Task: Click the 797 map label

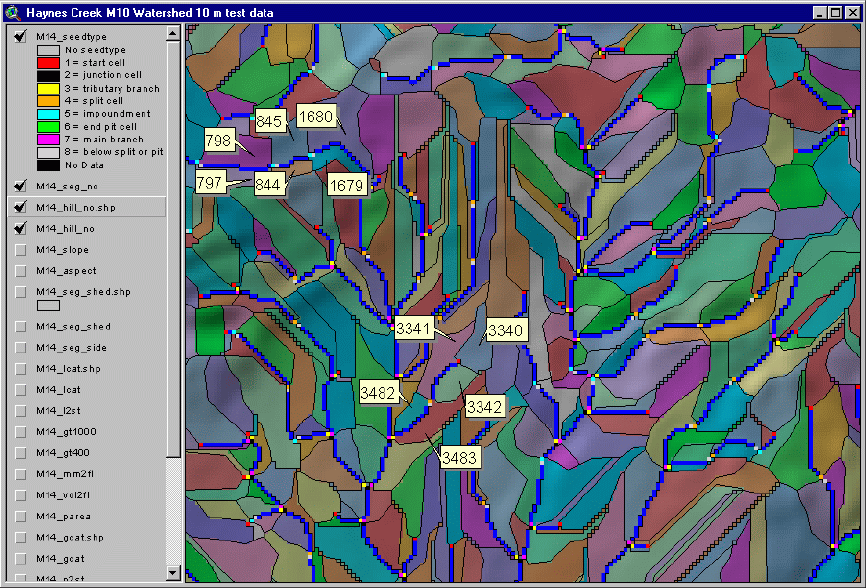Action: pyautogui.click(x=209, y=182)
